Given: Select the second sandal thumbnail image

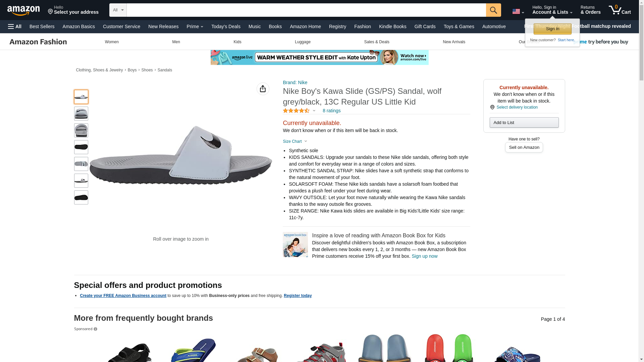Looking at the screenshot, I should coord(81,114).
